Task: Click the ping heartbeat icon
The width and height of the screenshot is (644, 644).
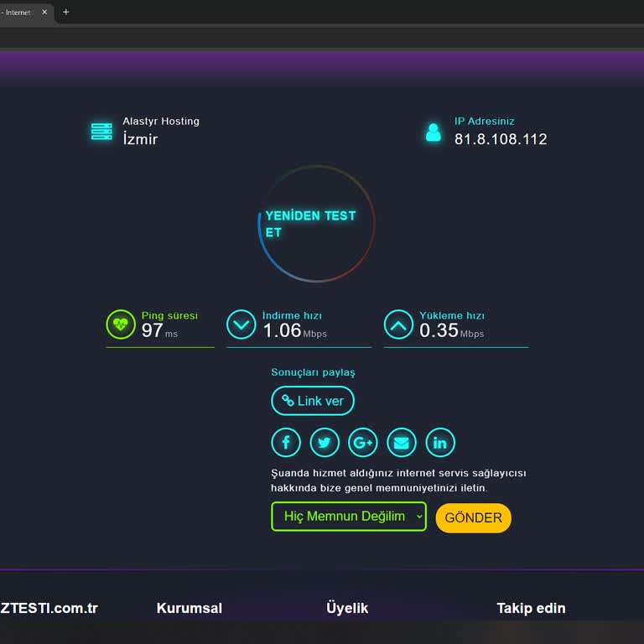Action: (x=121, y=325)
